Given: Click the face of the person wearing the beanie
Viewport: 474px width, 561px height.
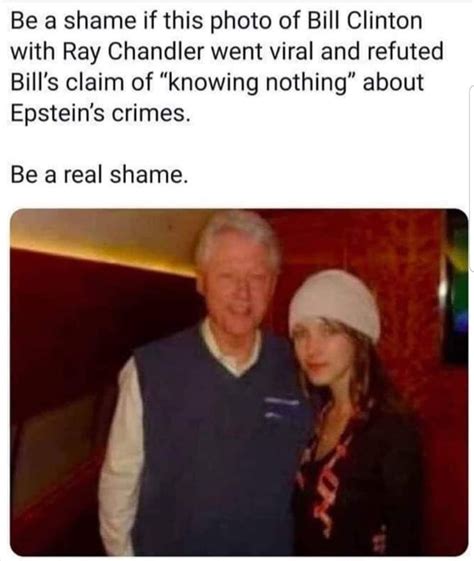Looking at the screenshot, I should [x=325, y=353].
